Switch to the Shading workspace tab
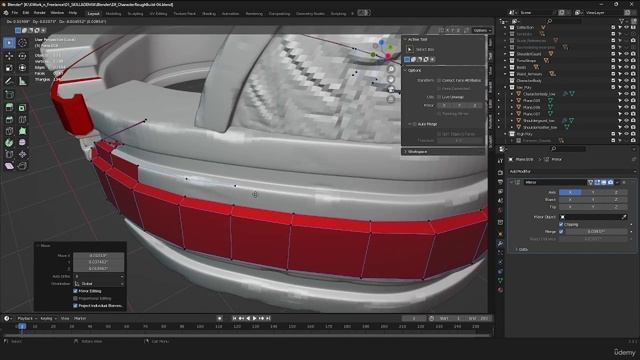Viewport: 640px width, 360px height. pyautogui.click(x=209, y=13)
